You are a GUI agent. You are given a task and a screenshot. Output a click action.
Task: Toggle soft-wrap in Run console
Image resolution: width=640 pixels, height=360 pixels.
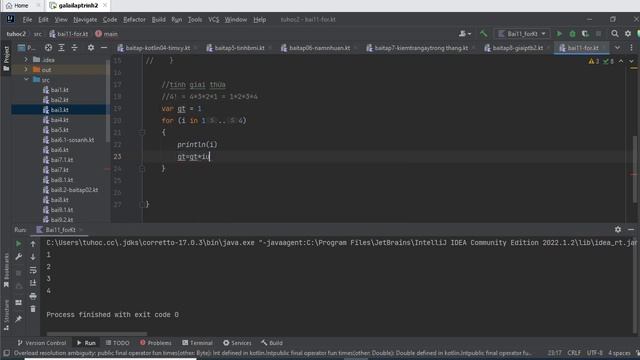click(x=33, y=270)
